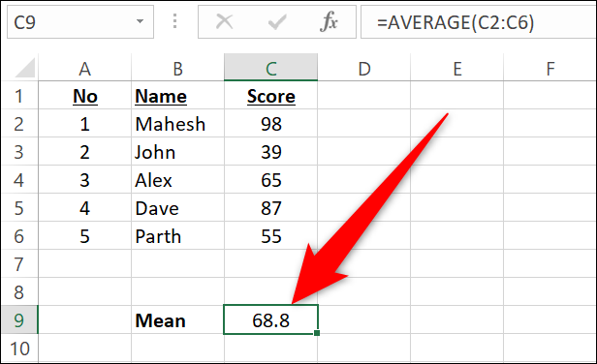This screenshot has width=597, height=364.
Task: Click the fill handle of cell C9
Action: coord(317,333)
